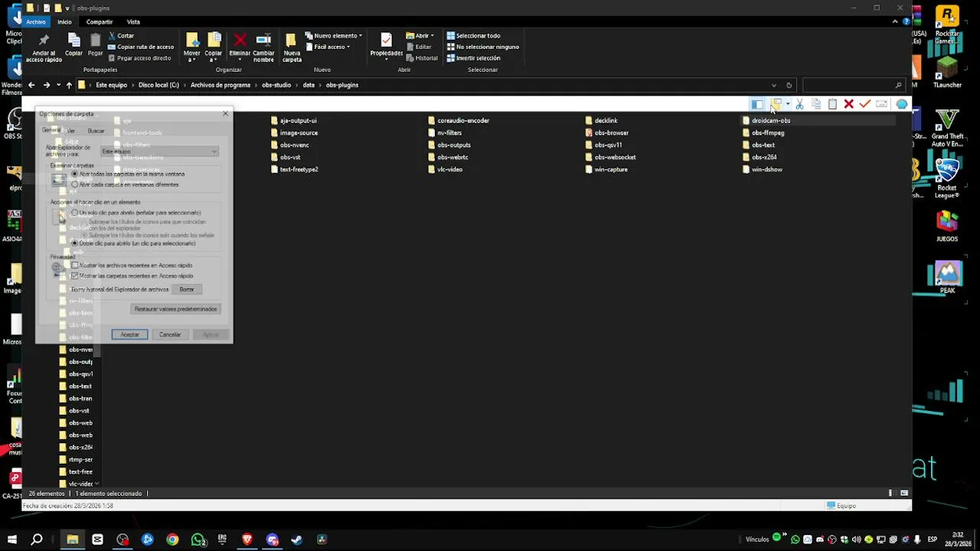Click Seleccionar todo

[473, 35]
